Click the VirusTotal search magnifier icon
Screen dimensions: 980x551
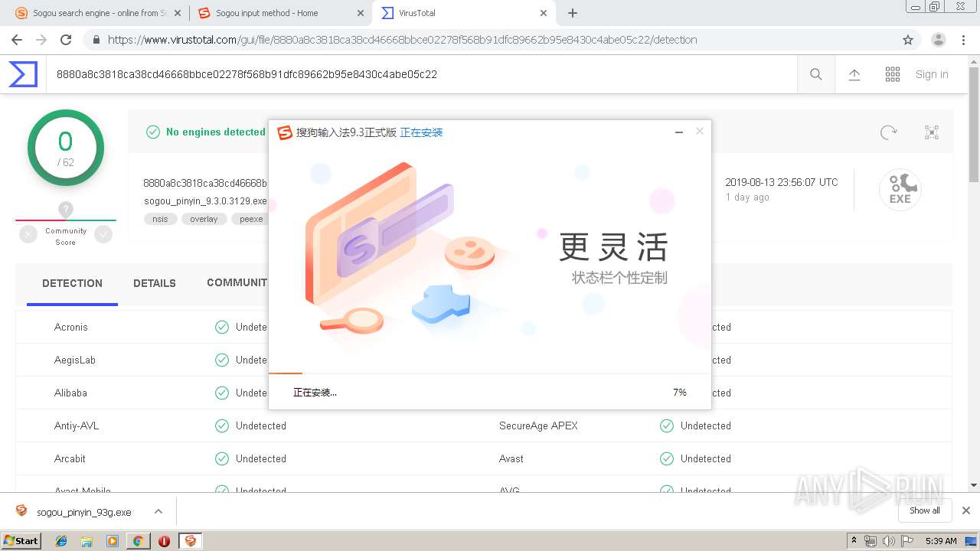click(x=816, y=74)
